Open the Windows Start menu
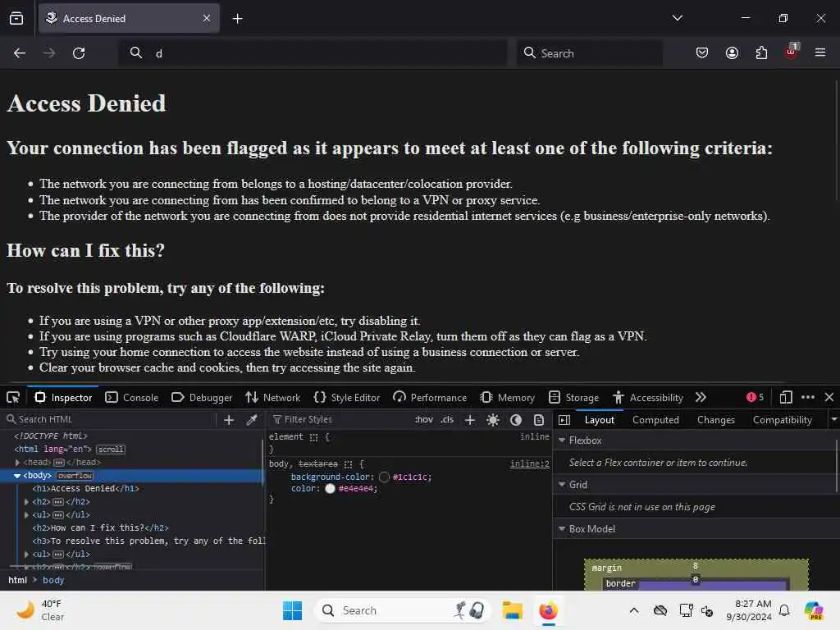Image resolution: width=840 pixels, height=630 pixels. tap(293, 610)
